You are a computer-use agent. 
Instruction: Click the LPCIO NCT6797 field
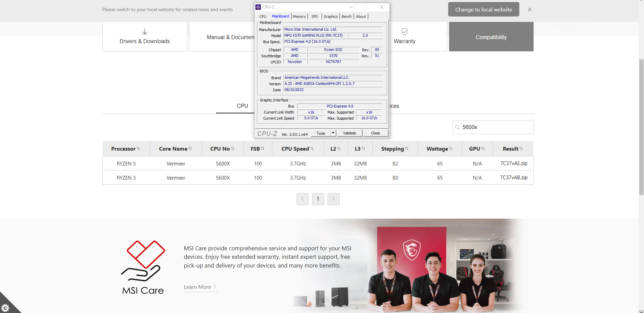pos(333,62)
